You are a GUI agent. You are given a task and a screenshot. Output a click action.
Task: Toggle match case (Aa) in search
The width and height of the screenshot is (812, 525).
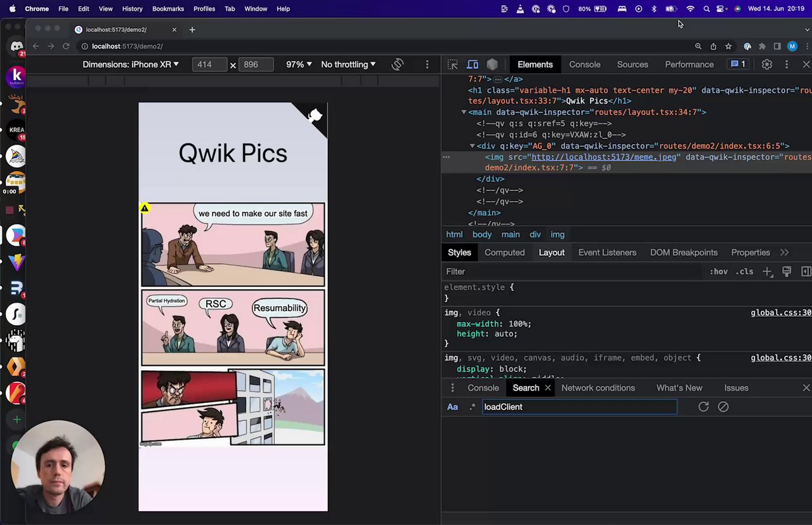point(452,407)
